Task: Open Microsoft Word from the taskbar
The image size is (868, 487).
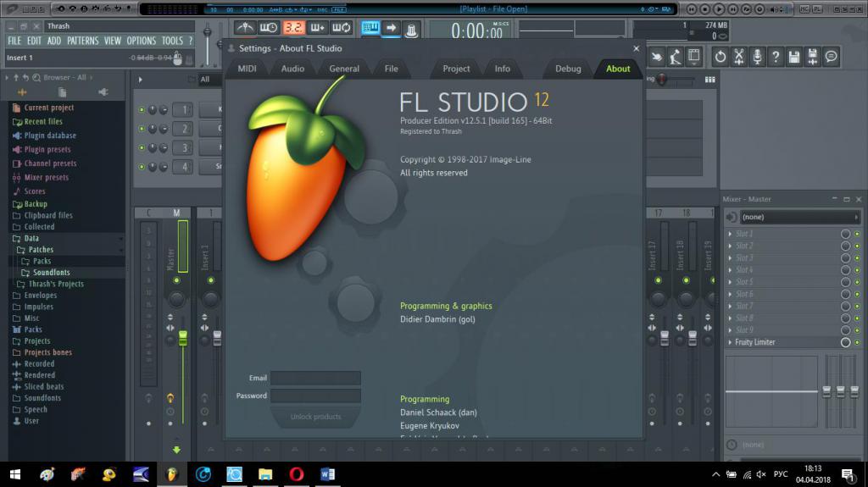Action: click(327, 474)
